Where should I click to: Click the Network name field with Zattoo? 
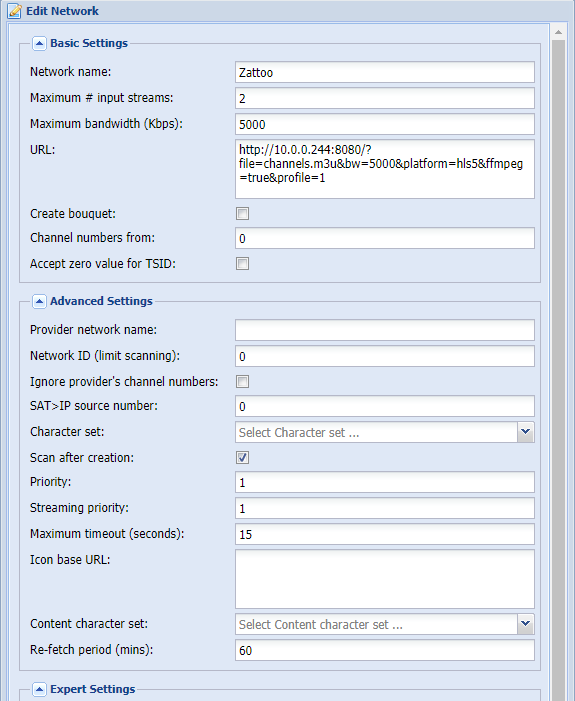click(385, 72)
